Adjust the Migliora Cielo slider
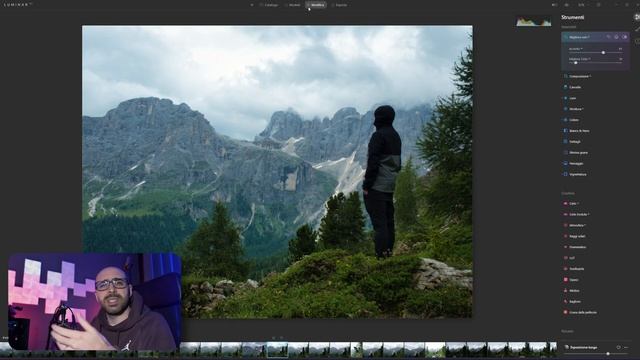This screenshot has width=640, height=360. (596, 63)
